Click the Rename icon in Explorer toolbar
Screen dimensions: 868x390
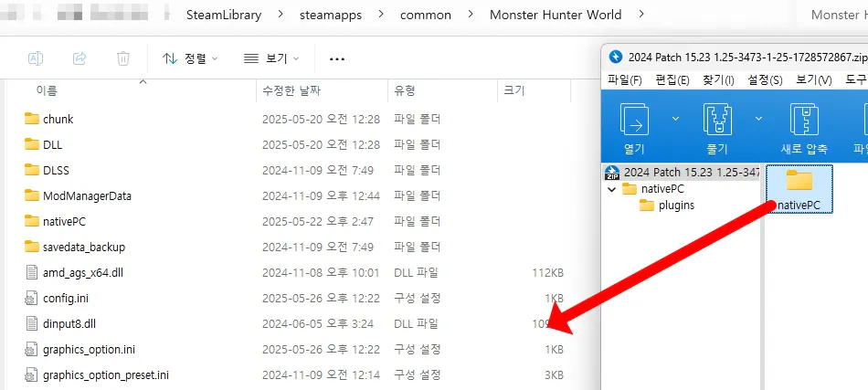click(x=35, y=58)
